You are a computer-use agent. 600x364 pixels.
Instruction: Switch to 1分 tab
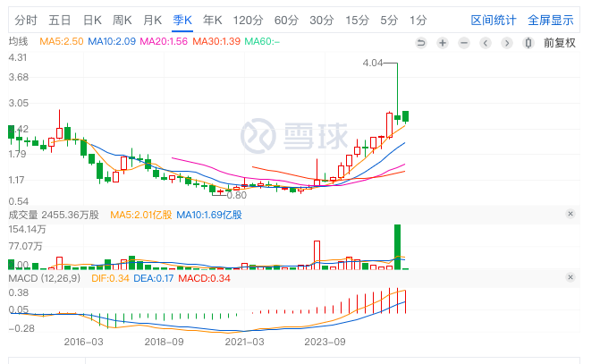point(418,20)
